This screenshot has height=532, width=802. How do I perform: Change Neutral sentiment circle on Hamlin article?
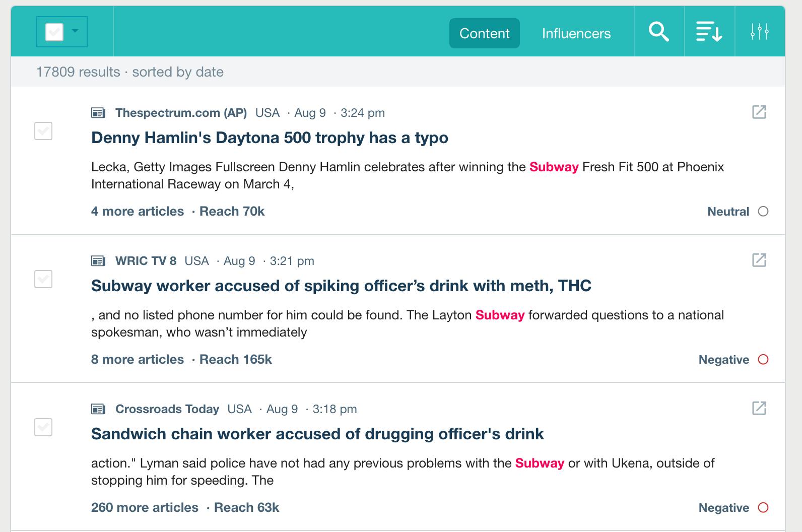pos(763,212)
